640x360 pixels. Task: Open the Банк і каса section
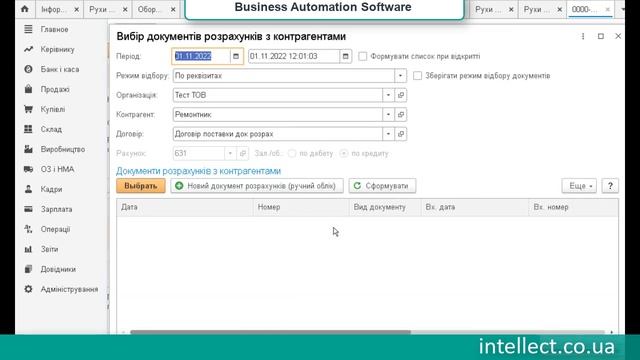(60, 69)
